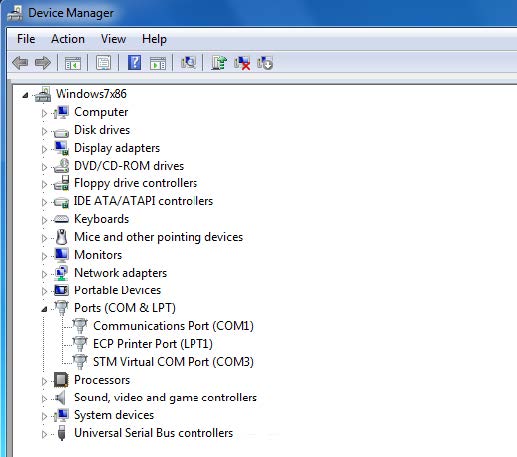Viewport: 517px width, 457px height.
Task: Click the Show/Hide Console Tree icon
Action: [x=73, y=63]
